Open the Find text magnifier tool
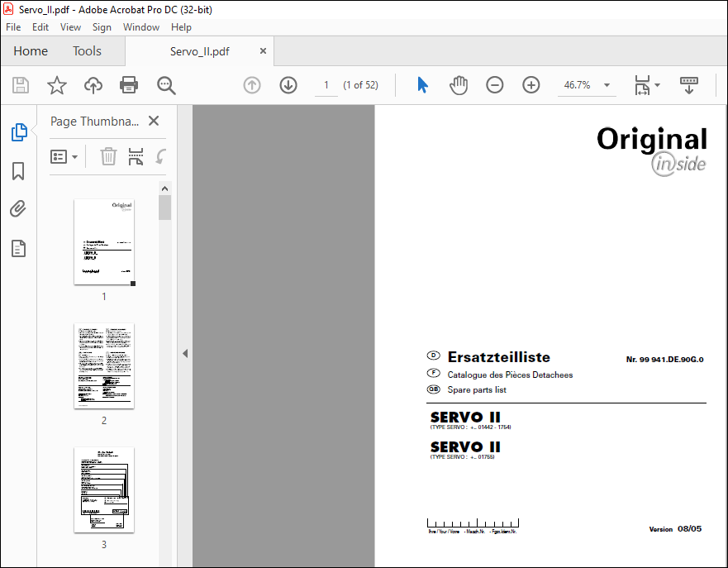The image size is (728, 568). [166, 85]
